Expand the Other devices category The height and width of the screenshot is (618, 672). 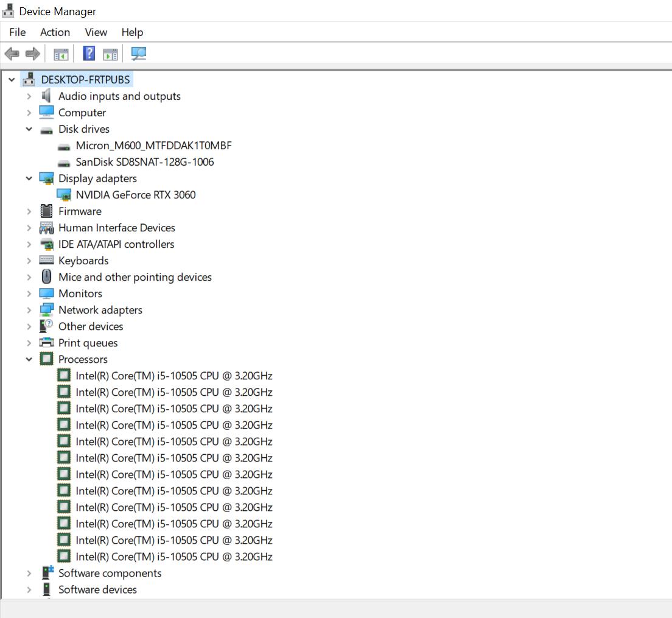point(29,326)
